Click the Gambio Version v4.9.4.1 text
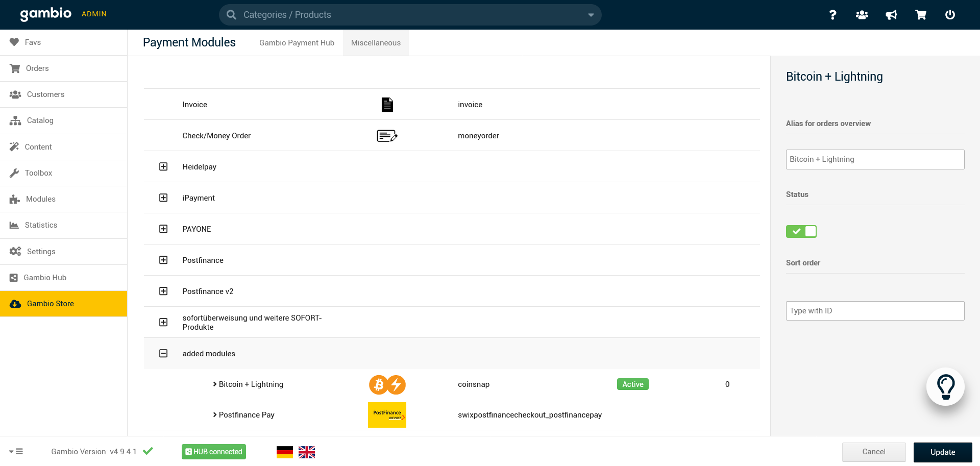 click(94, 452)
